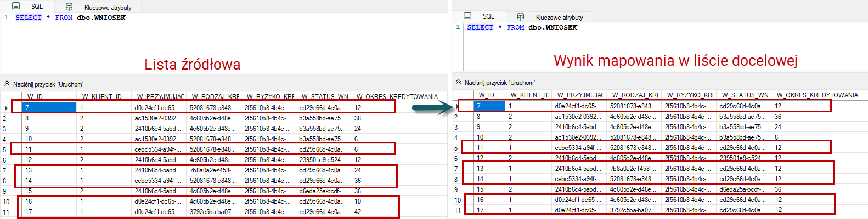Click the current-row pointer arrow in left grid
This screenshot has height=219, width=868.
6,108
